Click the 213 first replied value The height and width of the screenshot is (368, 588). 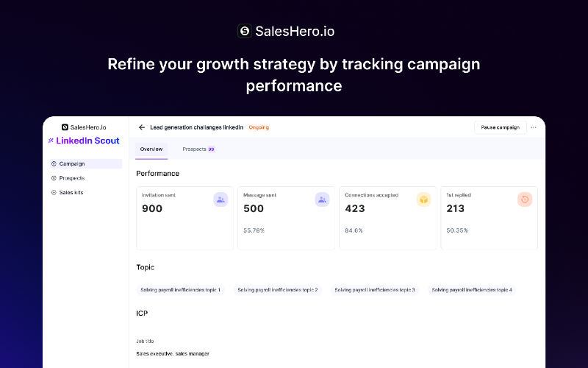[x=456, y=208]
